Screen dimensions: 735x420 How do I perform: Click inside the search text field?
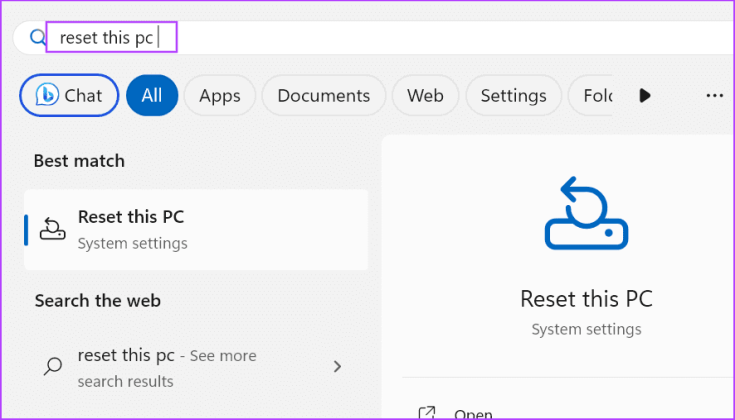[400, 38]
